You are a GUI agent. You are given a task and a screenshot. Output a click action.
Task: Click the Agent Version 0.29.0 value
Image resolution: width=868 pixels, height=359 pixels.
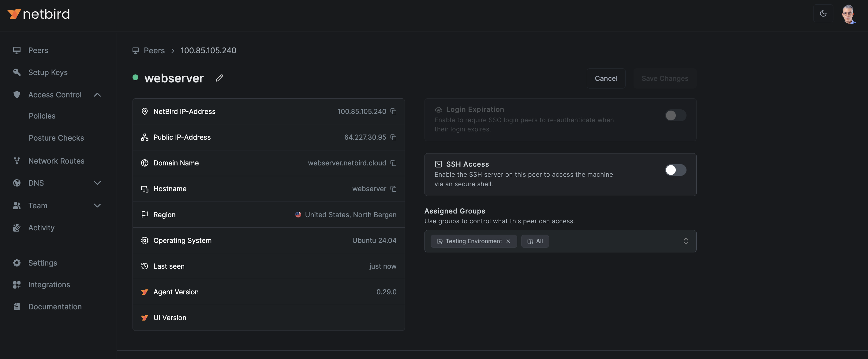click(x=386, y=292)
